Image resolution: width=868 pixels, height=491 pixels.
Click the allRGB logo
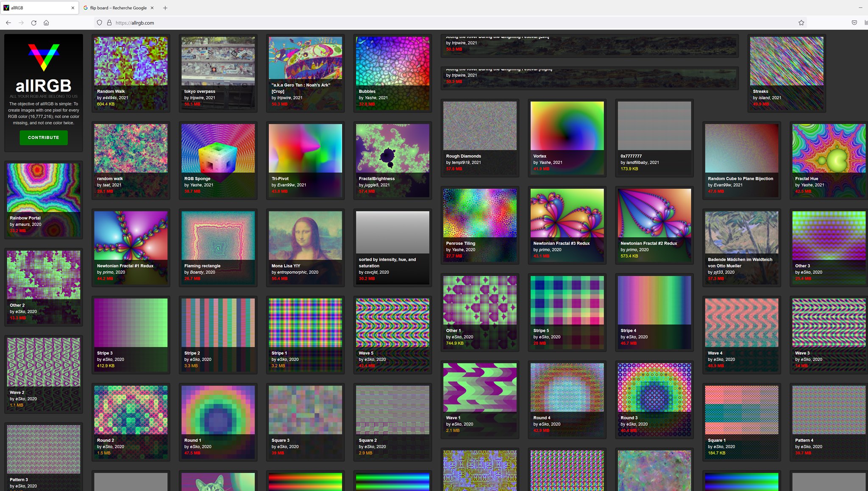pyautogui.click(x=44, y=57)
